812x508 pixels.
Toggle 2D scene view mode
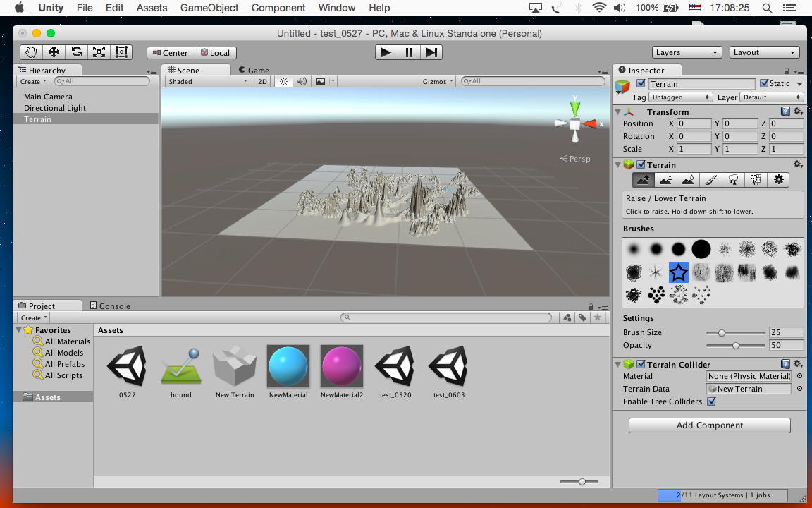click(262, 82)
